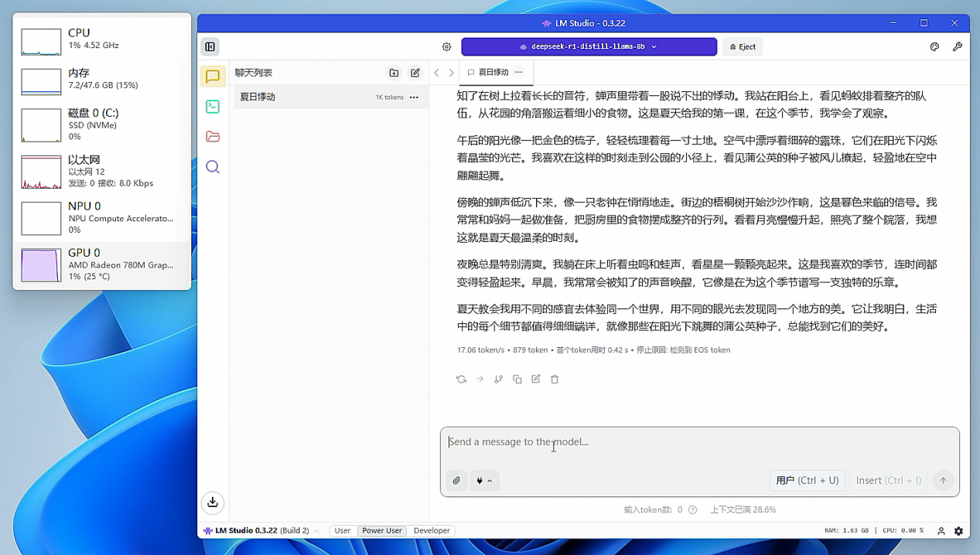Switch to Power User mode
The image size is (980, 555).
[x=381, y=531]
